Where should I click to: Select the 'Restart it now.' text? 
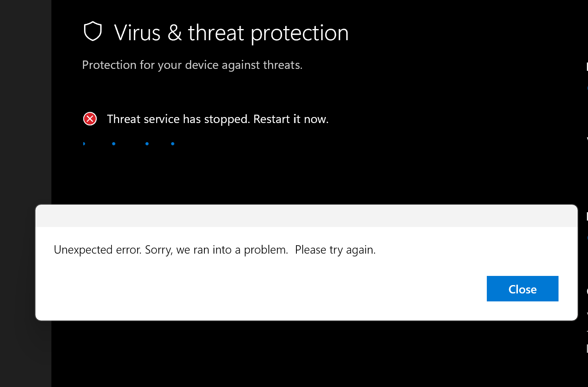point(291,119)
